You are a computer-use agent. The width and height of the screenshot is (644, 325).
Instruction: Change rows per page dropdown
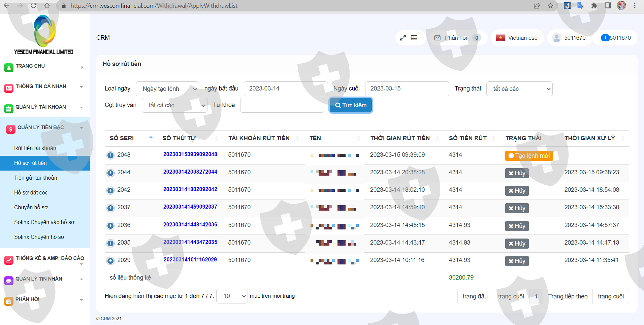tap(232, 296)
